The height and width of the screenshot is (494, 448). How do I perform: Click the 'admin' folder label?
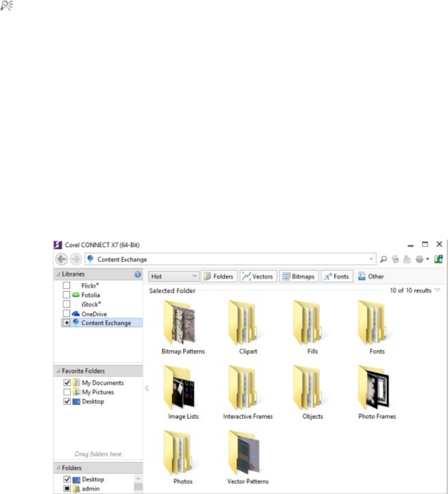90,488
